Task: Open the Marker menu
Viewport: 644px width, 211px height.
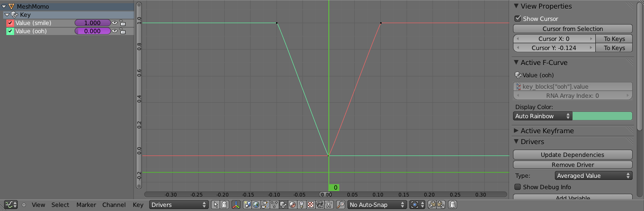Action: [86, 205]
